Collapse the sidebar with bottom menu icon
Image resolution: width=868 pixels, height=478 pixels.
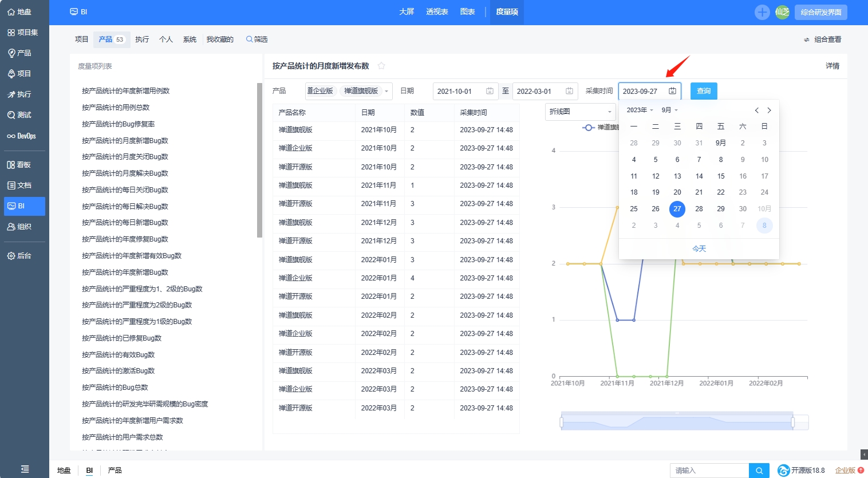tap(25, 469)
